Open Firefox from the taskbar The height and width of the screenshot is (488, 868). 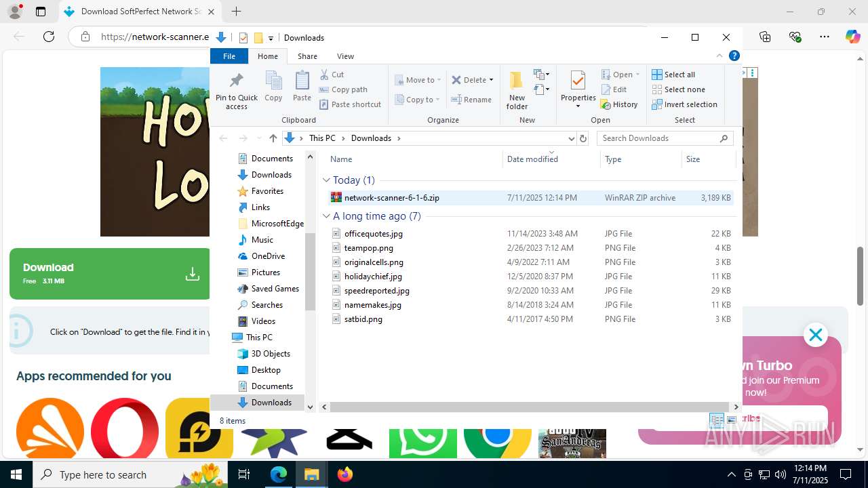pos(345,474)
